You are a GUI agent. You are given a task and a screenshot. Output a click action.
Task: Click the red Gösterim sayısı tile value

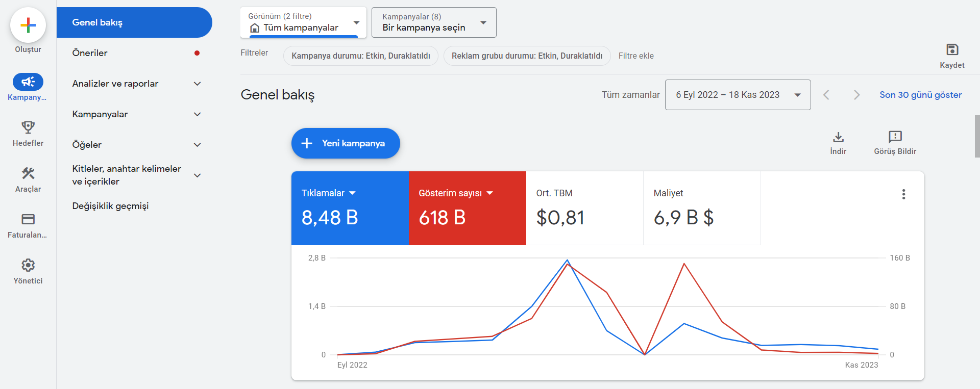[442, 218]
